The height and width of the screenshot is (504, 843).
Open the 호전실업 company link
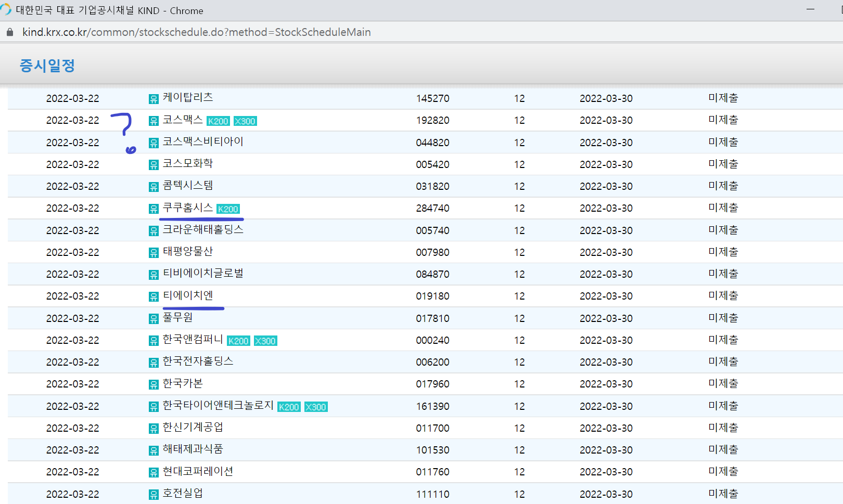point(183,493)
